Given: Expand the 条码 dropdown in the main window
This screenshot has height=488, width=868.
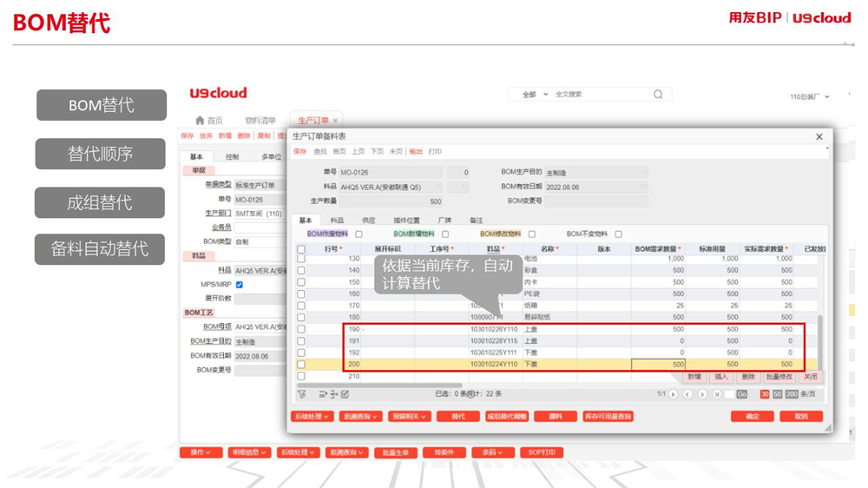Looking at the screenshot, I should tap(493, 452).
